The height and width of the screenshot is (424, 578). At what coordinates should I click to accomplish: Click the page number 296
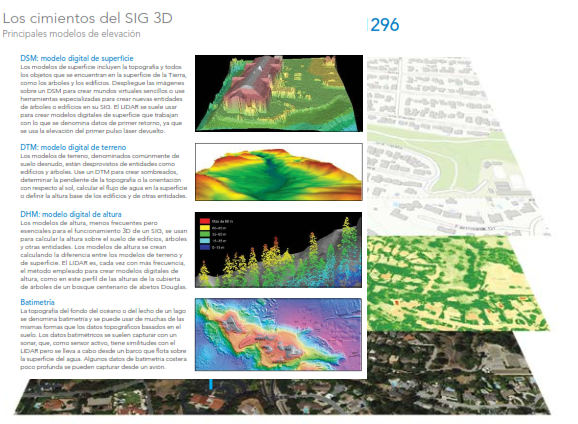[x=384, y=25]
